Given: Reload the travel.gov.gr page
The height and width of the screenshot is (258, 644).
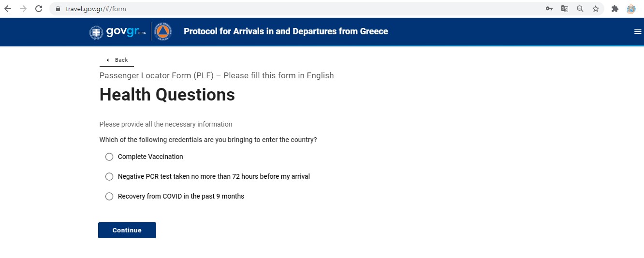Looking at the screenshot, I should pyautogui.click(x=39, y=9).
